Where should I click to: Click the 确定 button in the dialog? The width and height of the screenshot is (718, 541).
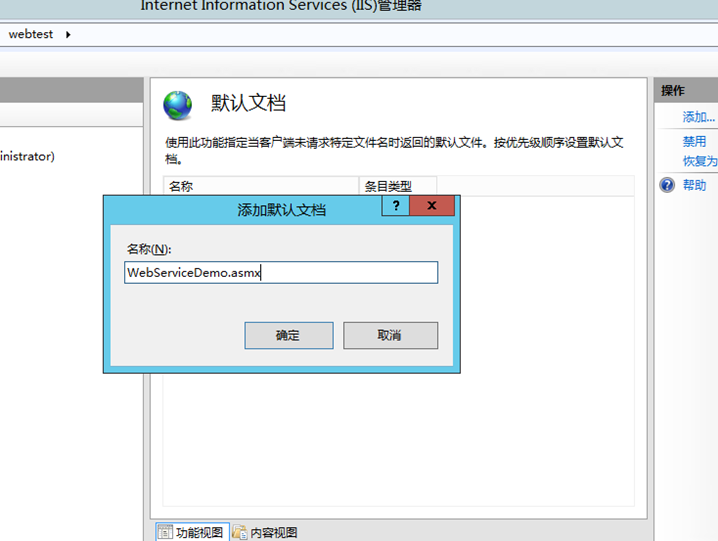[x=289, y=335]
